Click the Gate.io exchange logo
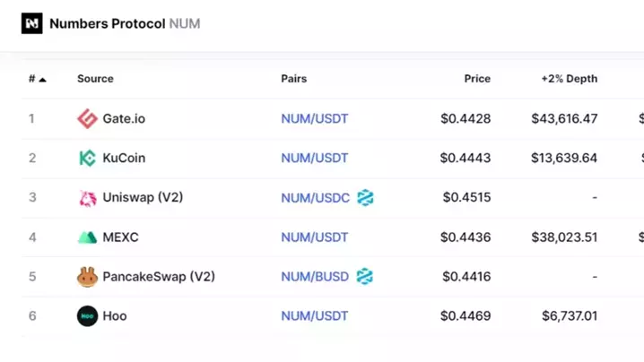Image resolution: width=644 pixels, height=362 pixels. [87, 118]
